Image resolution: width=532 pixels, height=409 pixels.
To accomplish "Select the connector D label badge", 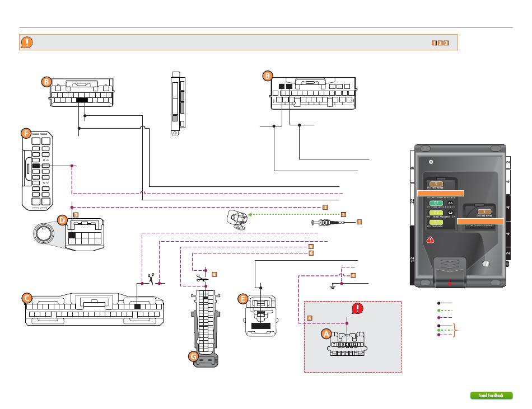I will (x=62, y=220).
